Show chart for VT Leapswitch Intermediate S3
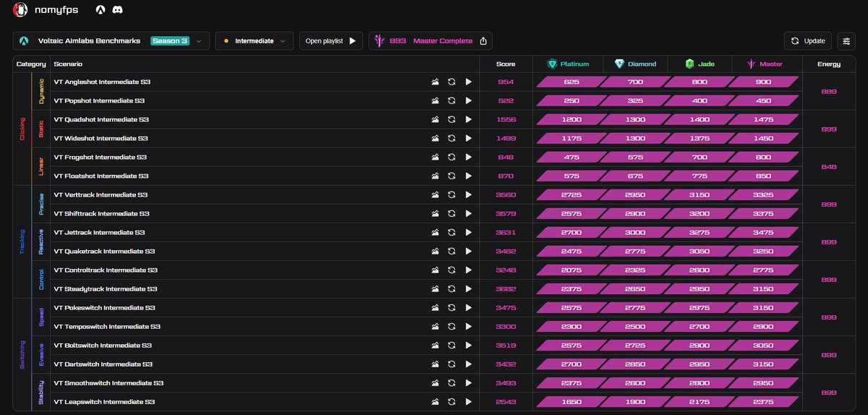Viewport: 868px width, 415px height. coord(435,401)
